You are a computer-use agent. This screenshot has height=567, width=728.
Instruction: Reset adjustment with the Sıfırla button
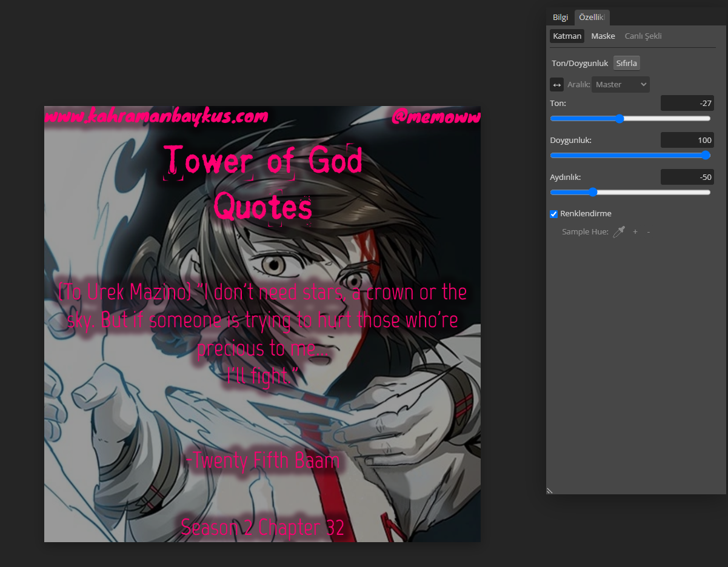(627, 63)
